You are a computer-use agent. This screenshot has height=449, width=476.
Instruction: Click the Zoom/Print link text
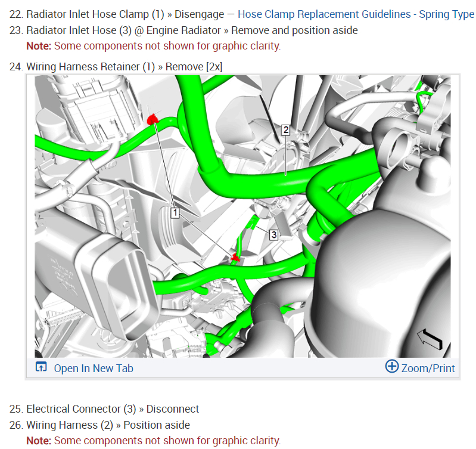pos(428,368)
